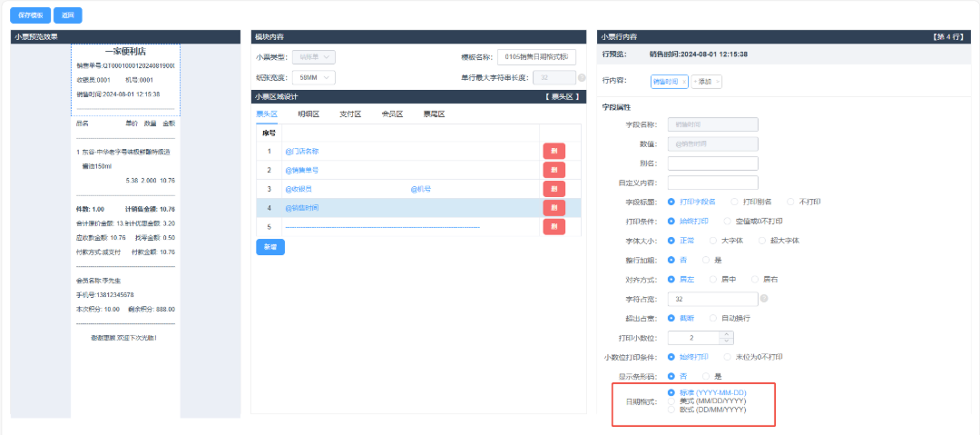Click the help icon next to 字符占宽
This screenshot has width=980, height=435.
click(x=764, y=299)
